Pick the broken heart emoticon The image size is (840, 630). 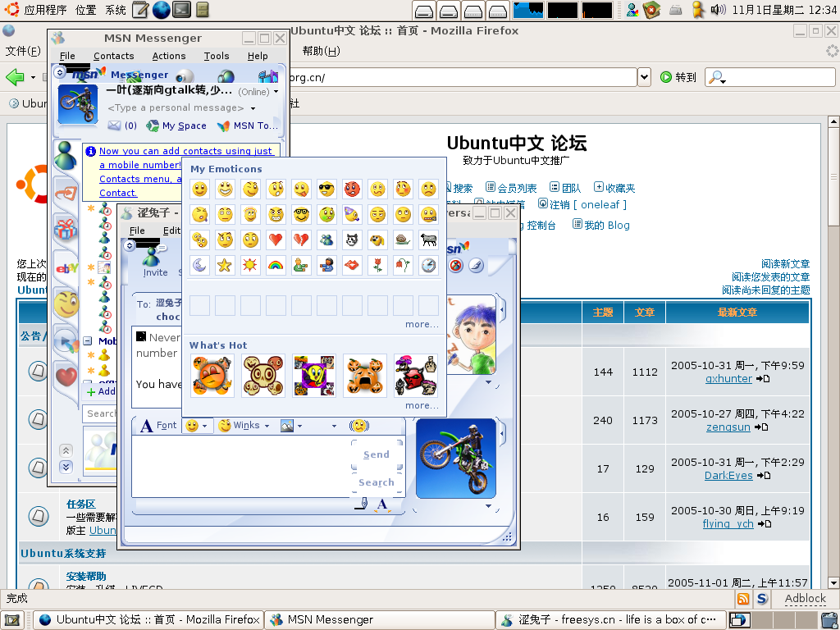pos(301,240)
